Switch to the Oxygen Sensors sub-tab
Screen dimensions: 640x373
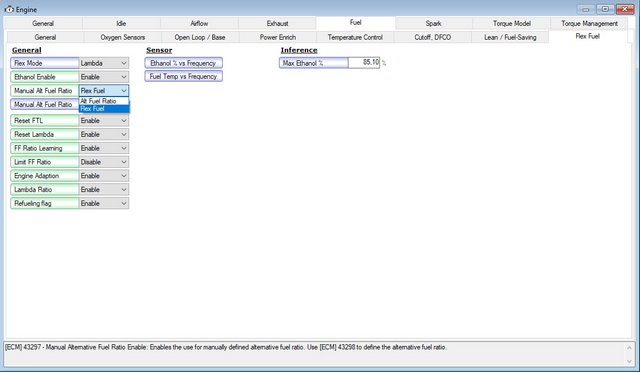point(122,37)
